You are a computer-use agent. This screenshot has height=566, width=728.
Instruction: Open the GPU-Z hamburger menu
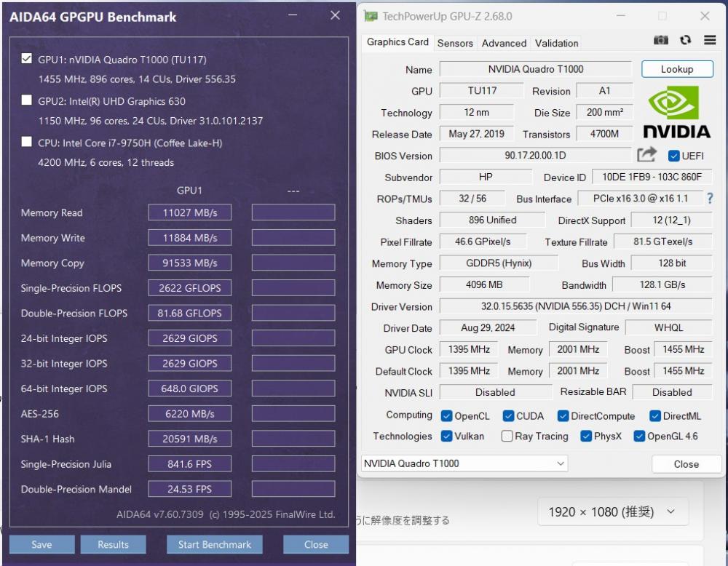click(710, 41)
